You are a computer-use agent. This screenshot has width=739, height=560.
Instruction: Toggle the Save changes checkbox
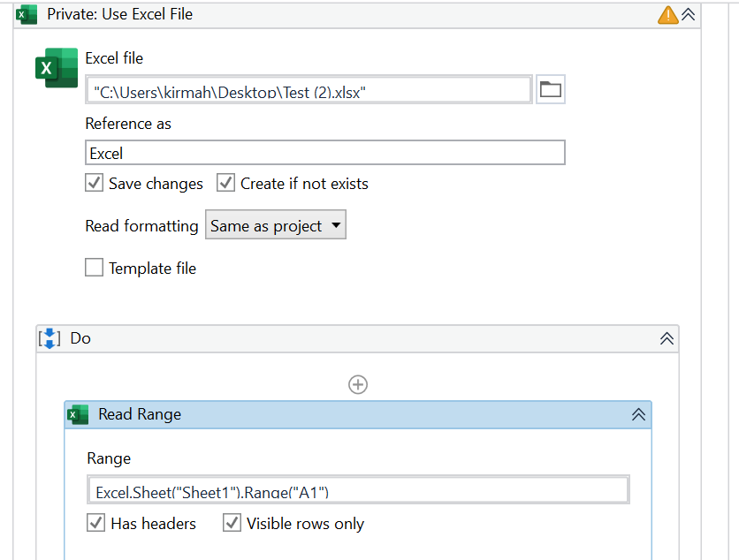click(95, 184)
